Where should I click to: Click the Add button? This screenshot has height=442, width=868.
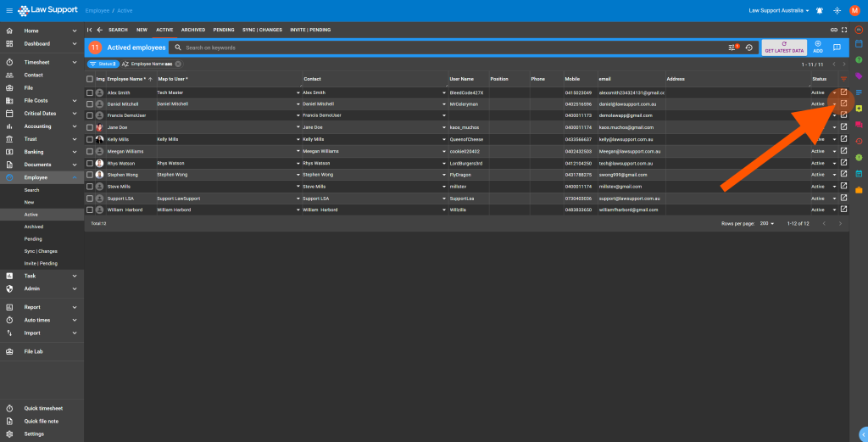pos(817,48)
